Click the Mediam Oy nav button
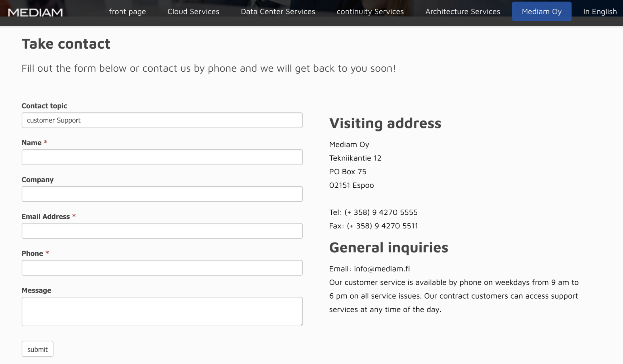The width and height of the screenshot is (623, 364). (542, 12)
